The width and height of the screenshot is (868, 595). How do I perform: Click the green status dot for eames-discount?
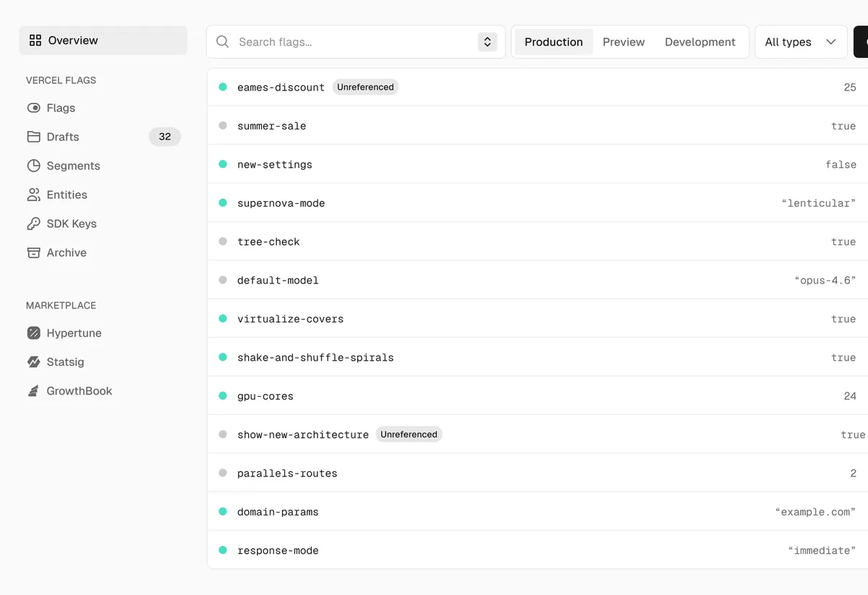[x=223, y=87]
